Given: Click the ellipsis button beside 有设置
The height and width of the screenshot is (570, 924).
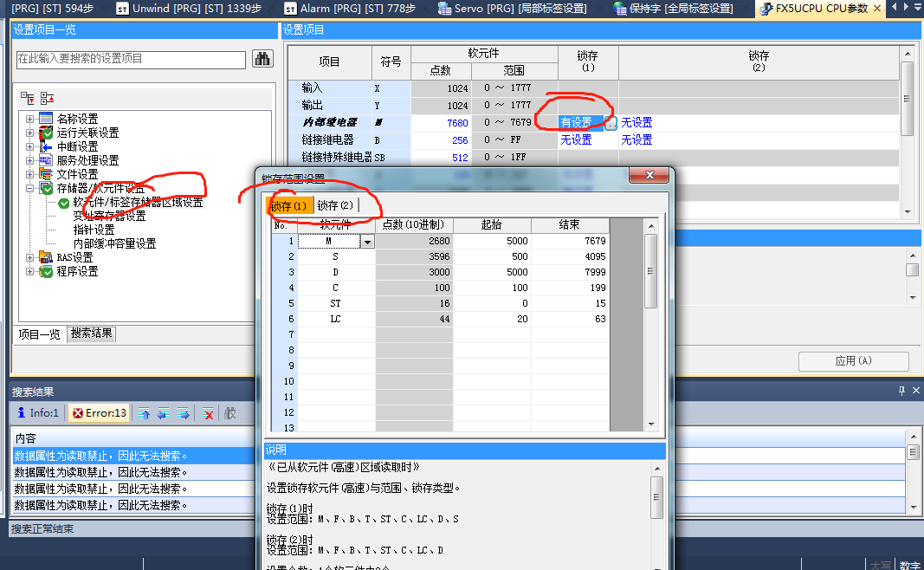Looking at the screenshot, I should click(611, 123).
